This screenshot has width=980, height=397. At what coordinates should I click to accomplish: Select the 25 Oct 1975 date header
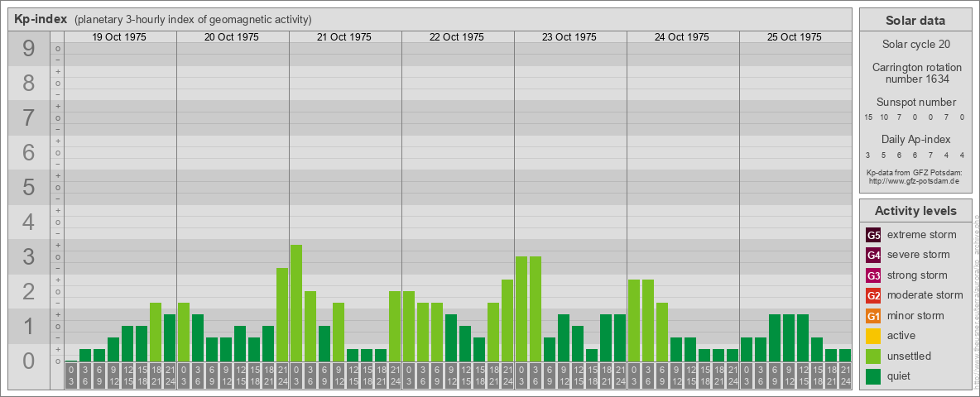[795, 37]
